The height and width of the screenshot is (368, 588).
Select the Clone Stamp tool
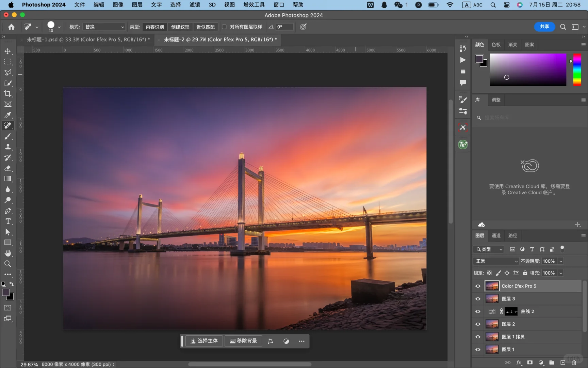7,147
